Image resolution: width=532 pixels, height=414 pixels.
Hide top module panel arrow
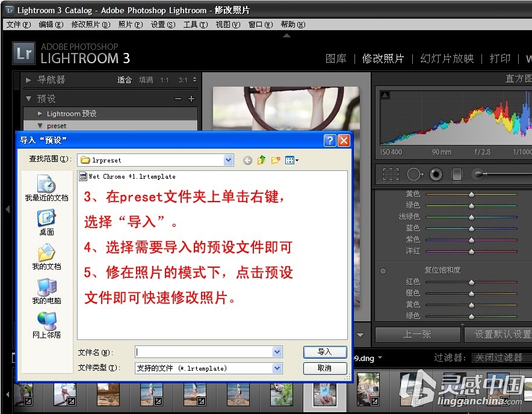(286, 36)
